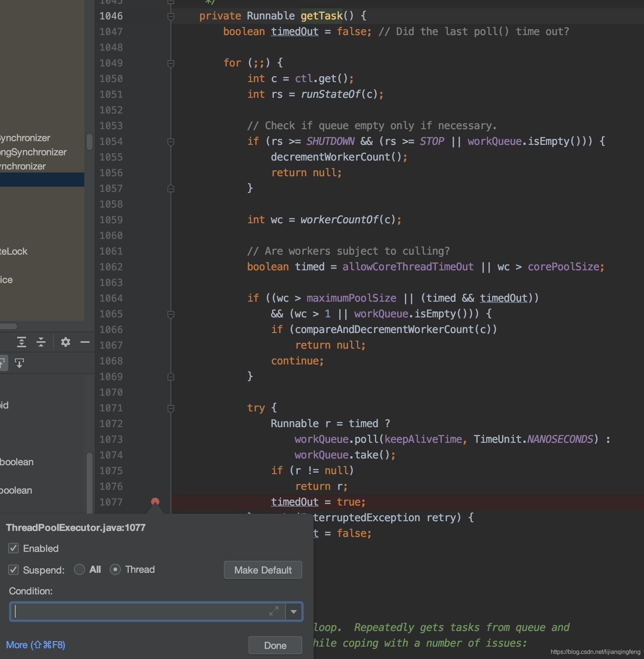
Task: Click the down-arrow toolbar icon below the gear
Action: 19,363
